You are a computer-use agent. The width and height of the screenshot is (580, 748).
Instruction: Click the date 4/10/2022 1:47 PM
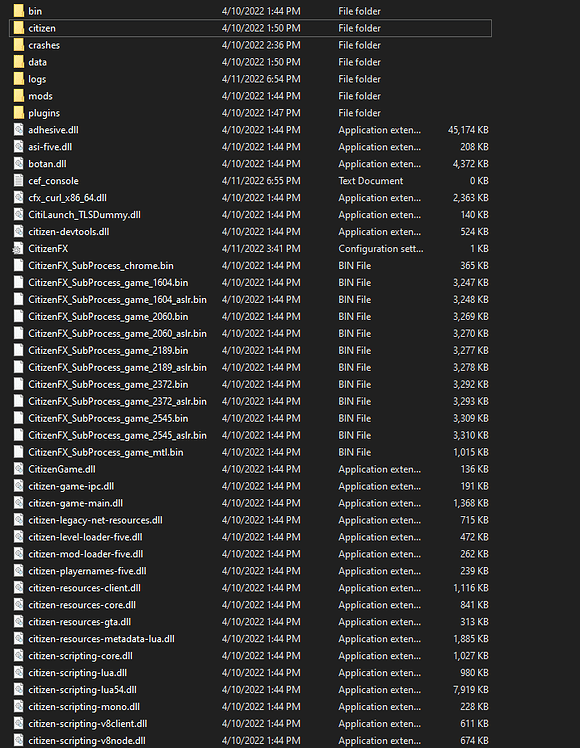[x=261, y=113]
